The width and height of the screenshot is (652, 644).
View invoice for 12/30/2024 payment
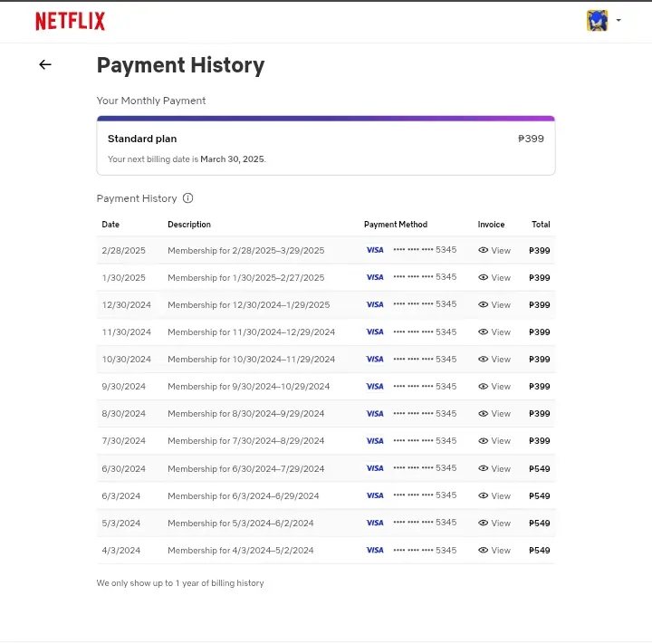coord(494,305)
